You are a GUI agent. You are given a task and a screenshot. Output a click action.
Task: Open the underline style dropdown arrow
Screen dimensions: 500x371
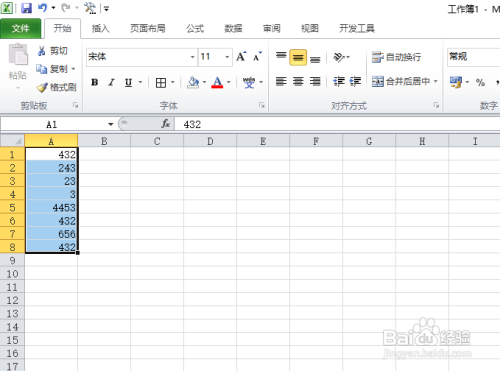[140, 82]
